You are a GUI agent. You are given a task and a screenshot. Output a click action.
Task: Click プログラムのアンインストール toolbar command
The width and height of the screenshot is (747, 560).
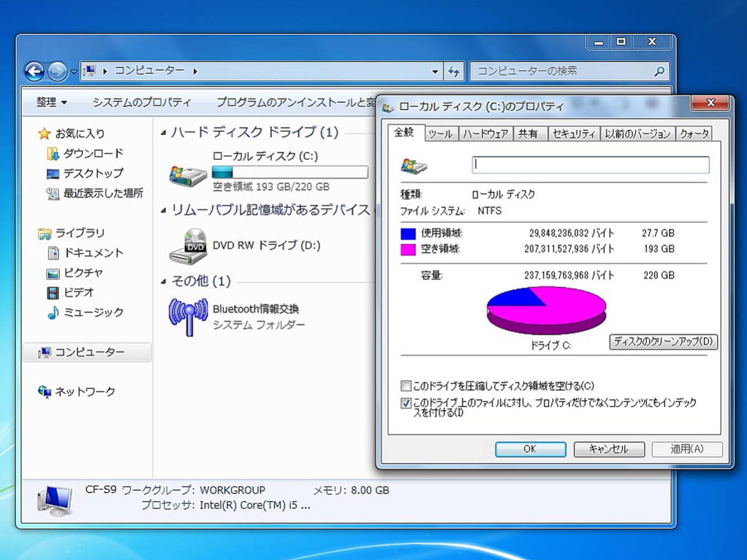coord(295,102)
